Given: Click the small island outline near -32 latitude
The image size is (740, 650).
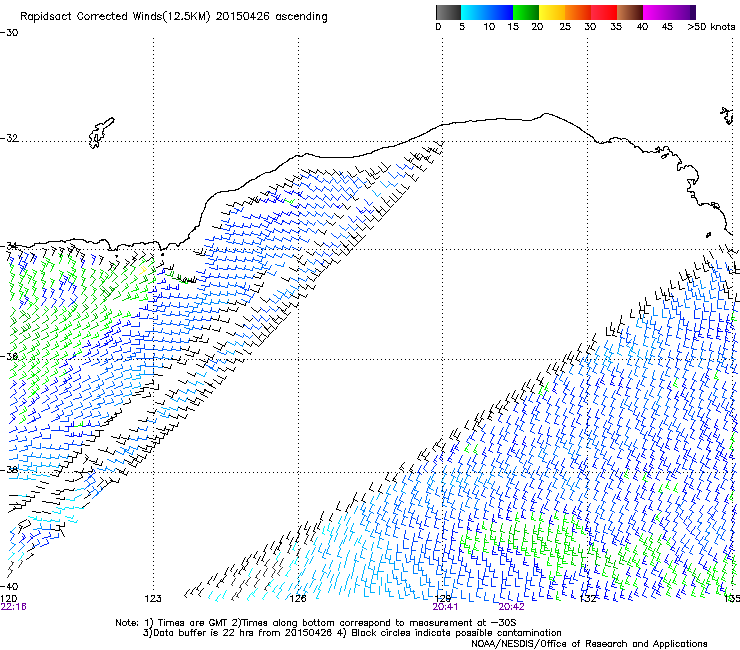Looking at the screenshot, I should click(x=101, y=133).
